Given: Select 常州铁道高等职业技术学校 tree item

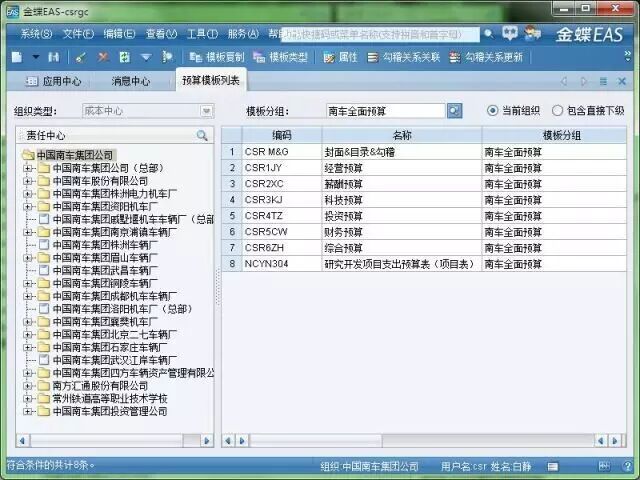Looking at the screenshot, I should point(110,399).
